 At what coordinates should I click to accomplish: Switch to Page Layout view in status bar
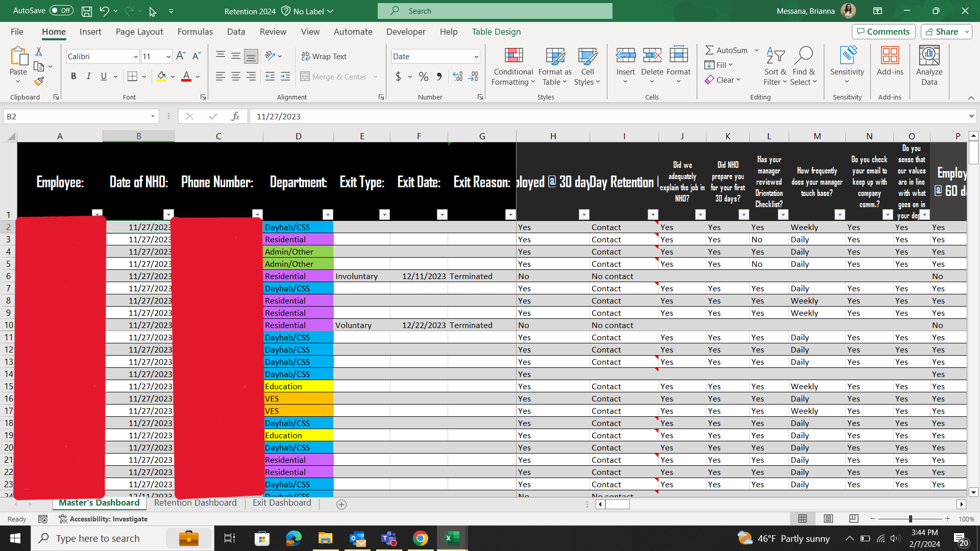pos(828,518)
